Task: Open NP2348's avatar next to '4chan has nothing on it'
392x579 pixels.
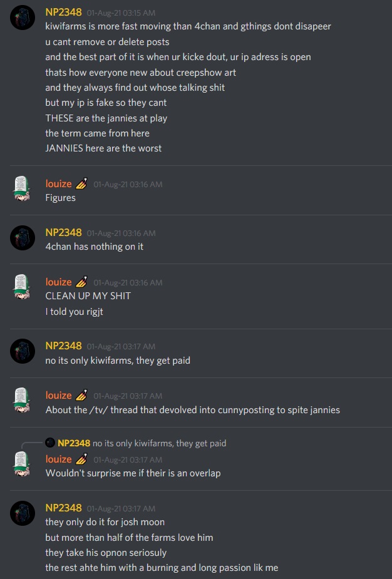Action: click(x=23, y=238)
